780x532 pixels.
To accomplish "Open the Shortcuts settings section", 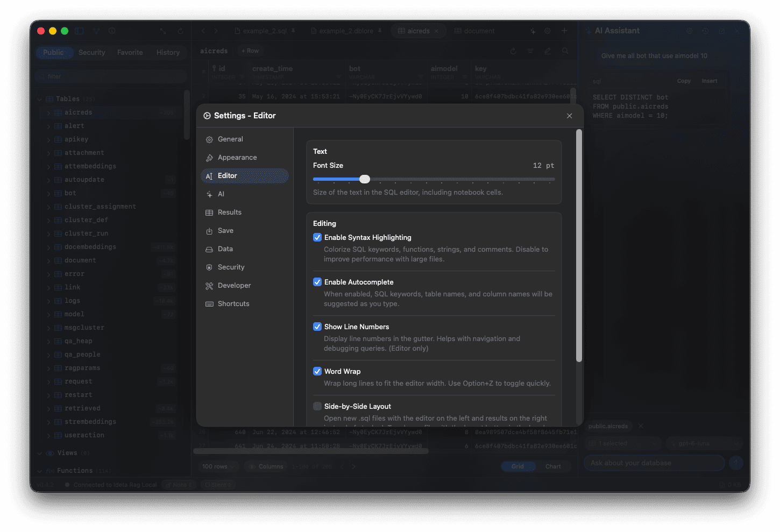I will click(x=244, y=304).
